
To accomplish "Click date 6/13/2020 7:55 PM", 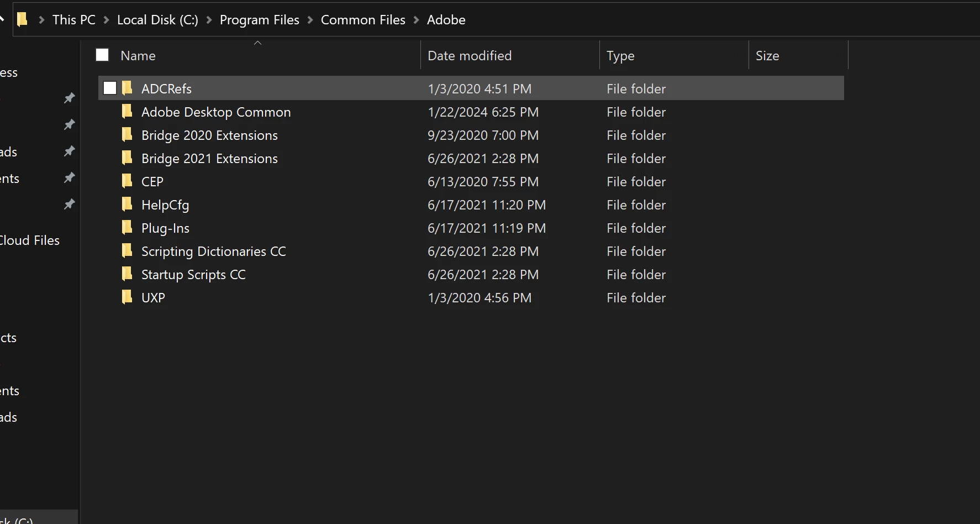I will 483,181.
